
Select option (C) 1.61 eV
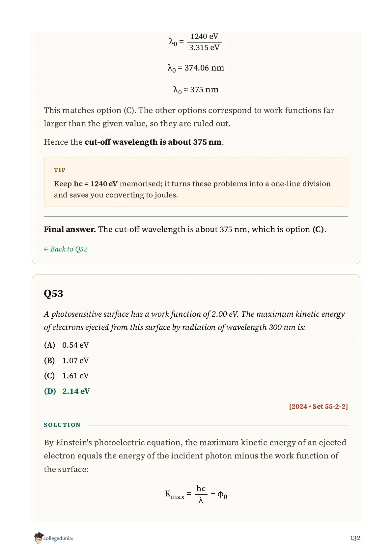67,376
